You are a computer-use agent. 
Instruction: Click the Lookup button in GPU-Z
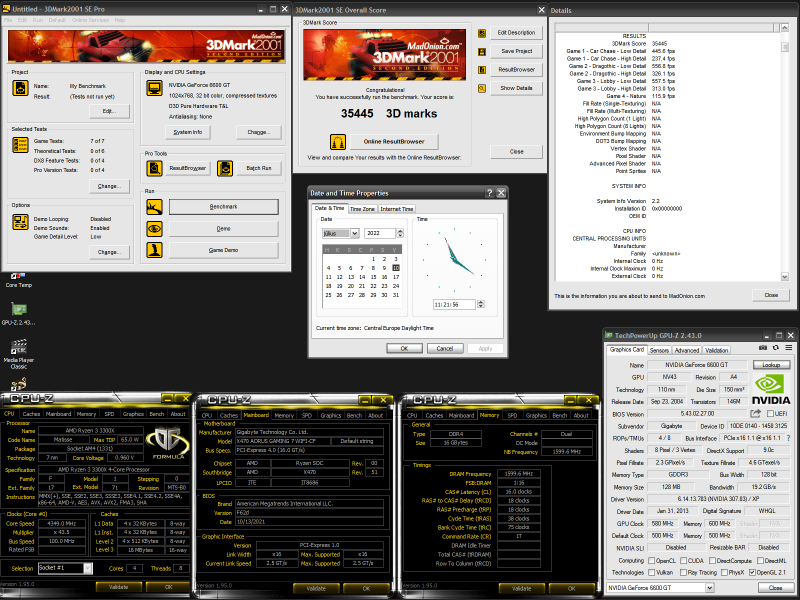coord(771,365)
